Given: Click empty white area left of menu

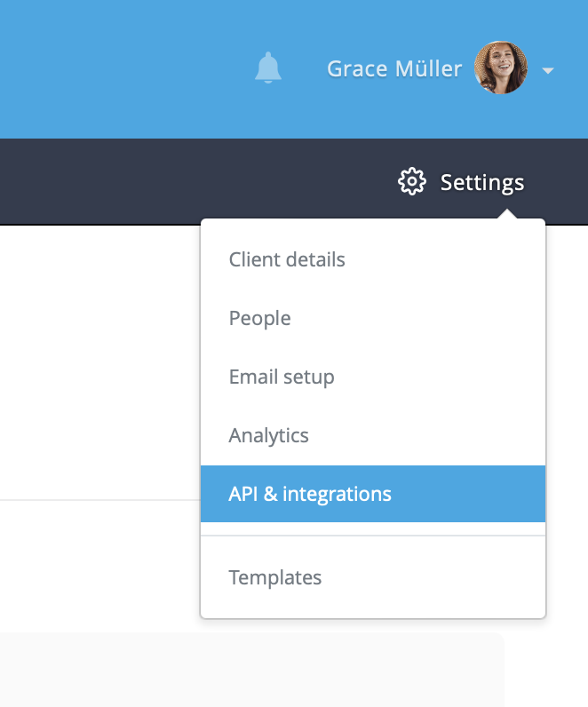Looking at the screenshot, I should coord(99,361).
